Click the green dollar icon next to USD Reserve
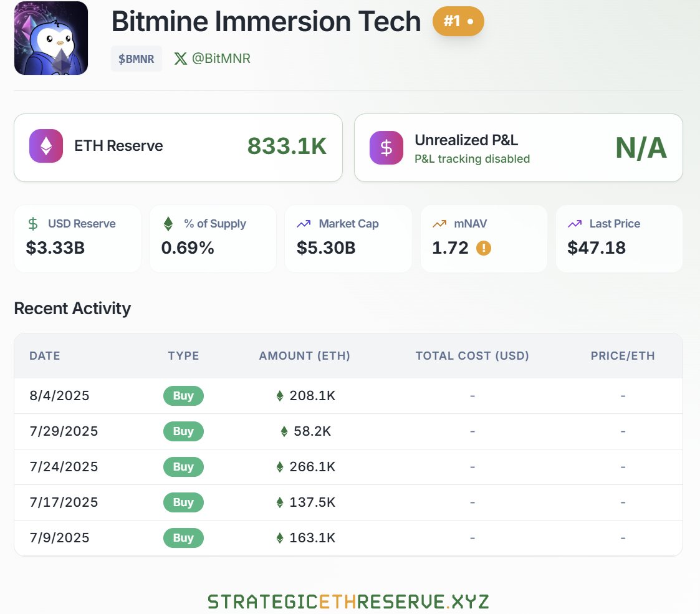Screen dimensions: 700x614 click(x=33, y=224)
